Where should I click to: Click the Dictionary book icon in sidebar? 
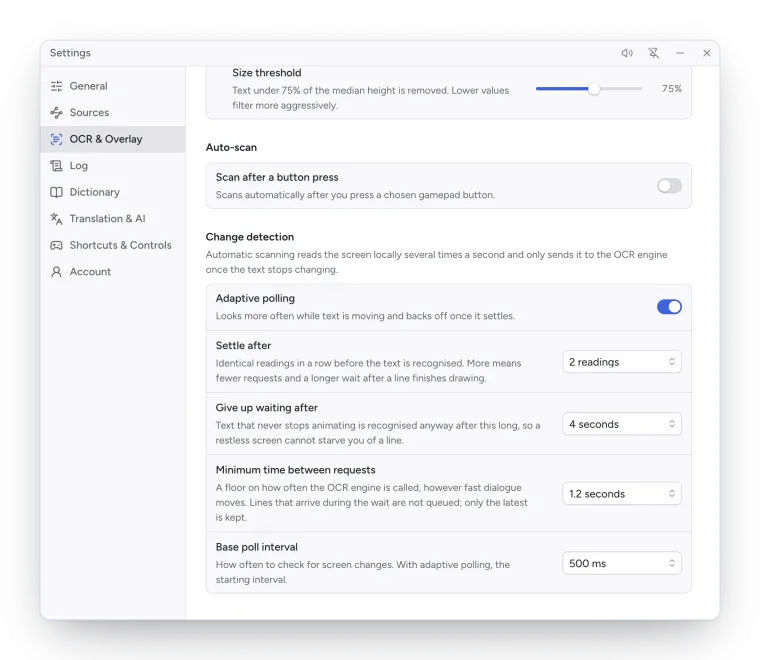point(56,192)
